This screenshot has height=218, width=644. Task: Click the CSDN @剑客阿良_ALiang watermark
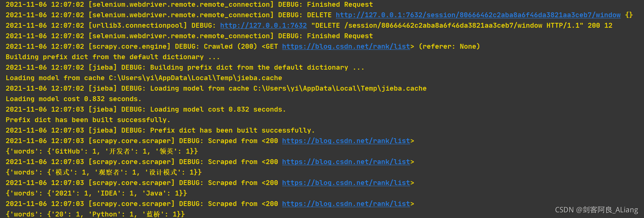pyautogui.click(x=596, y=210)
